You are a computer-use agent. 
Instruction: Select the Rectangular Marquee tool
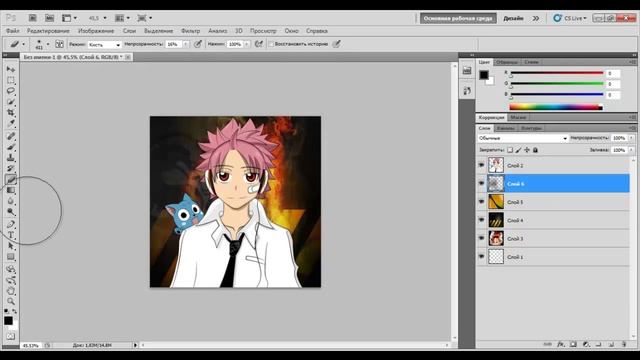[x=11, y=80]
